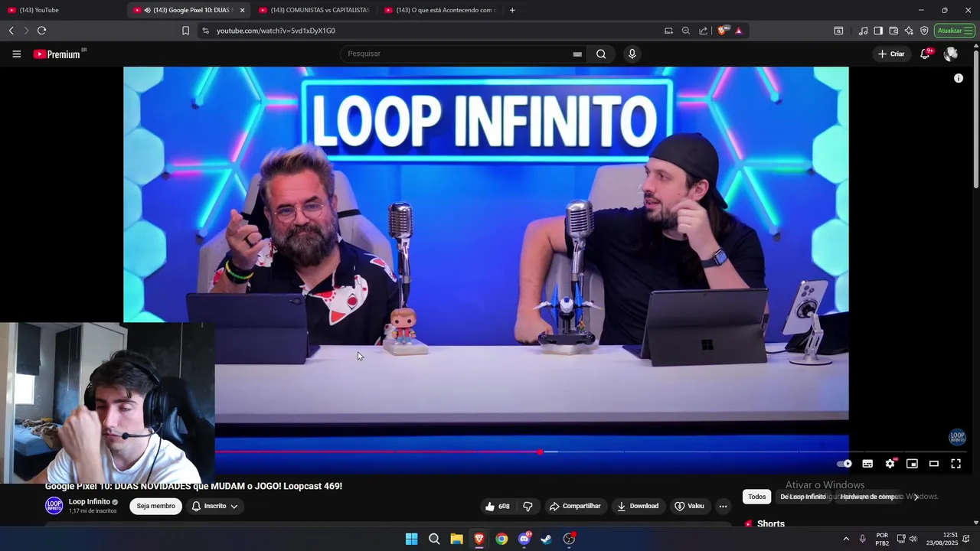
Task: Select the De Loop Infinito chip
Action: pyautogui.click(x=803, y=497)
